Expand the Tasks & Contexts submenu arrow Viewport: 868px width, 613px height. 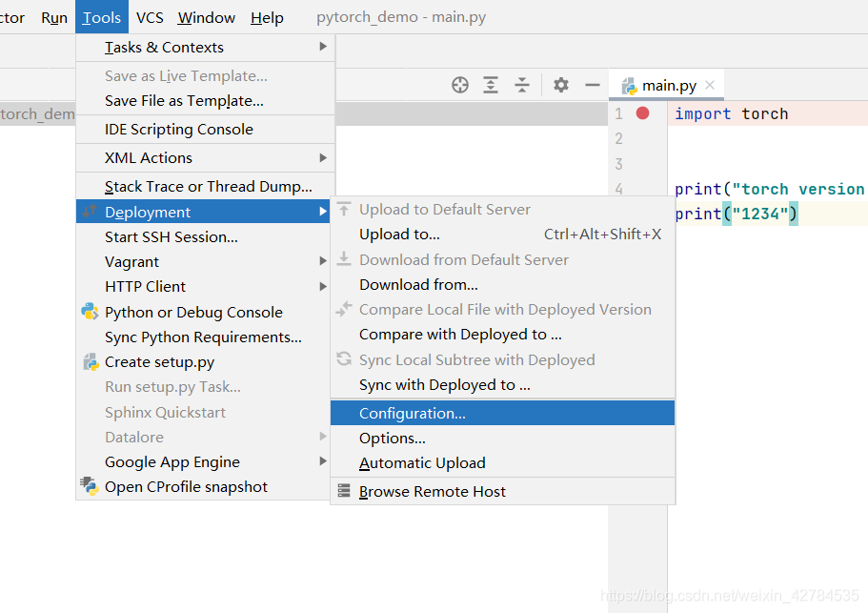tap(323, 47)
